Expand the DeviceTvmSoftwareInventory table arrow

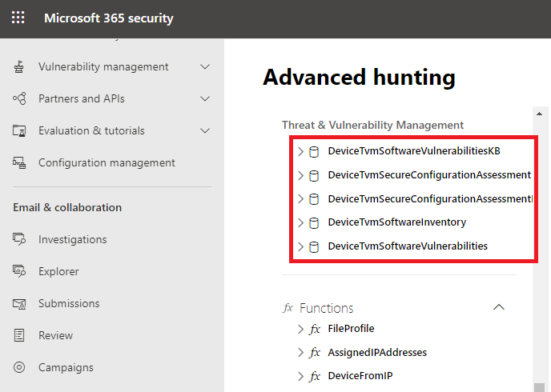pyautogui.click(x=300, y=222)
